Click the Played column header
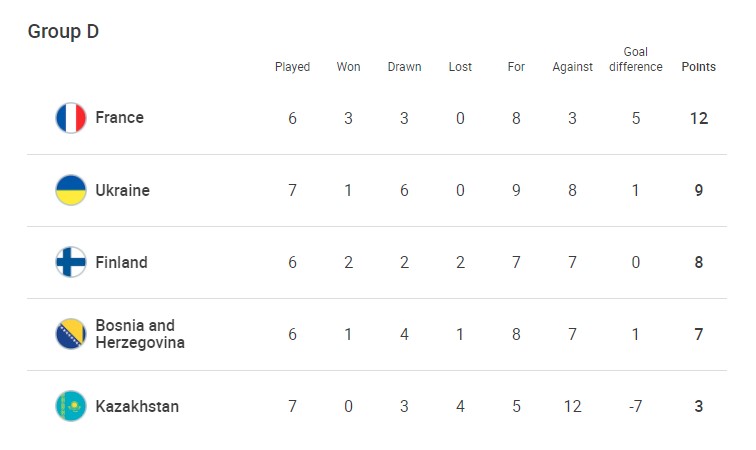This screenshot has height=450, width=756. (292, 67)
